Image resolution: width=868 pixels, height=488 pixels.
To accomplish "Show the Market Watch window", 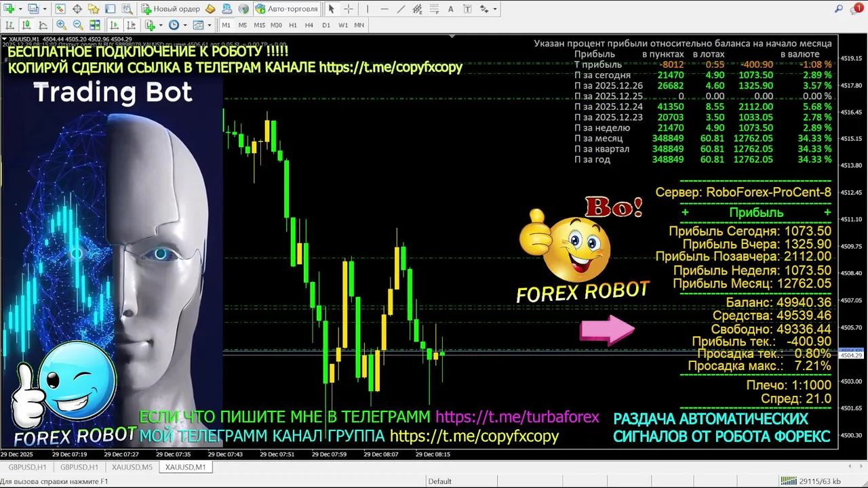I will click(60, 9).
